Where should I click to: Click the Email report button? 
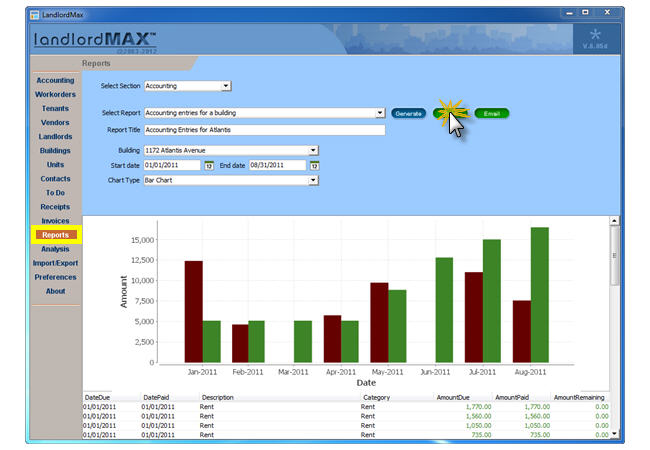pyautogui.click(x=492, y=114)
